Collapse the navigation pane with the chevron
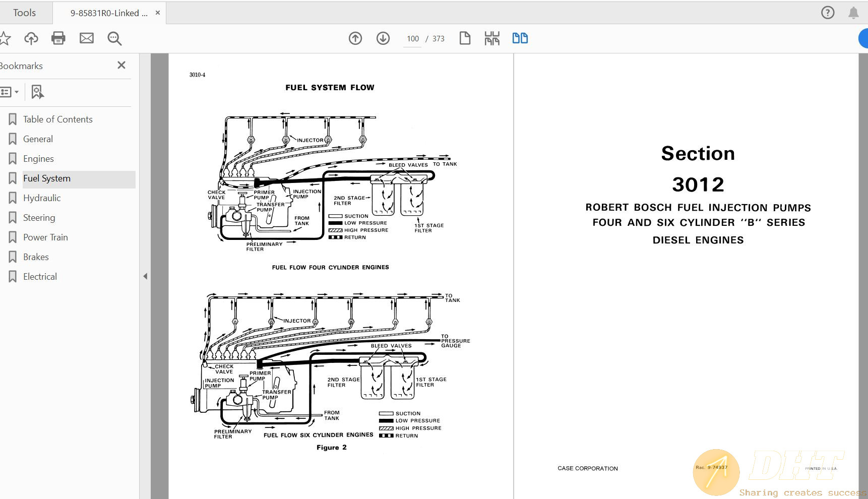868x499 pixels. pyautogui.click(x=145, y=276)
